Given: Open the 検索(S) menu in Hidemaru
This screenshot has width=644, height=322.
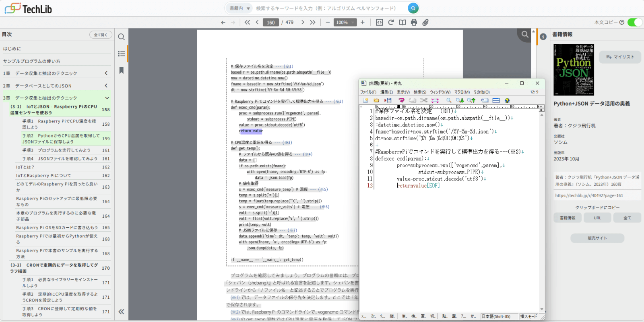Looking at the screenshot, I should (420, 92).
